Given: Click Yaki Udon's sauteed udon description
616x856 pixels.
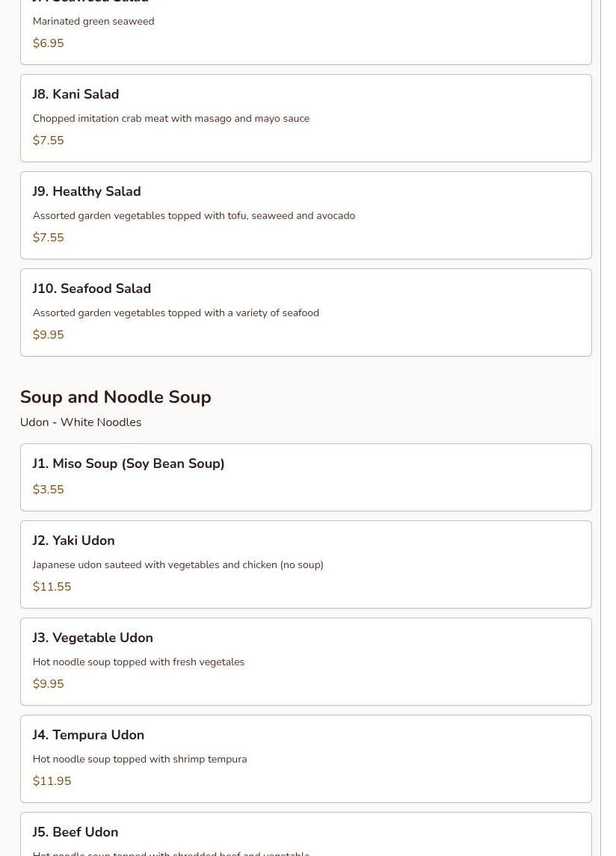Looking at the screenshot, I should click(178, 565).
